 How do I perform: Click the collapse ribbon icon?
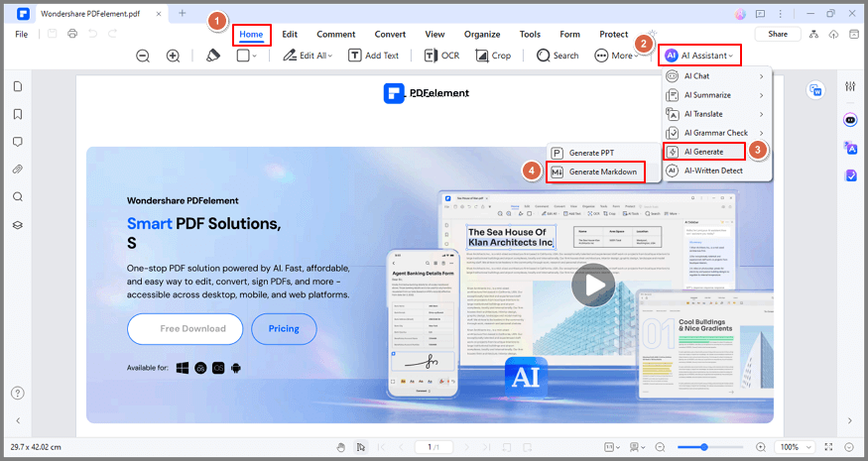pyautogui.click(x=853, y=35)
